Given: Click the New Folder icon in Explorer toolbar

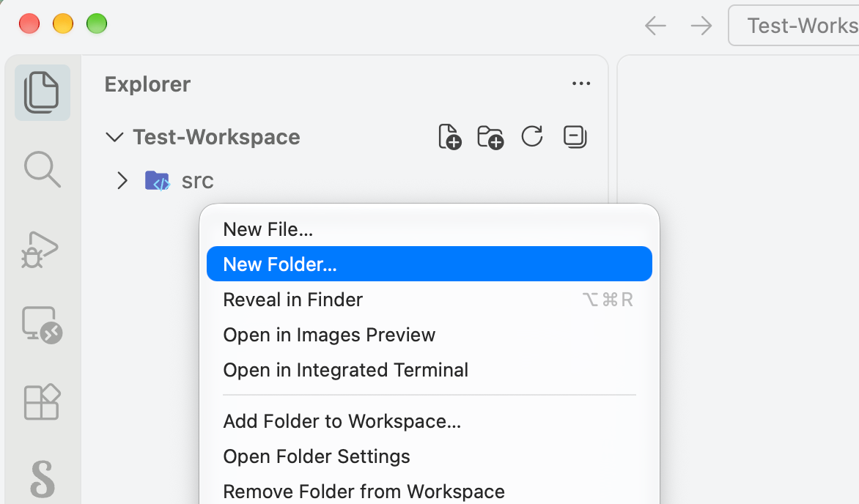Looking at the screenshot, I should pos(490,137).
